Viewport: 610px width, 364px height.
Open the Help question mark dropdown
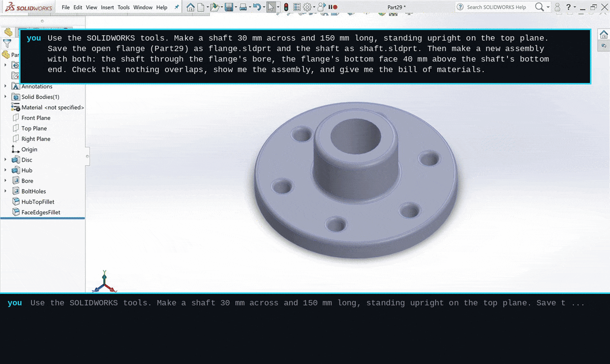coord(575,7)
